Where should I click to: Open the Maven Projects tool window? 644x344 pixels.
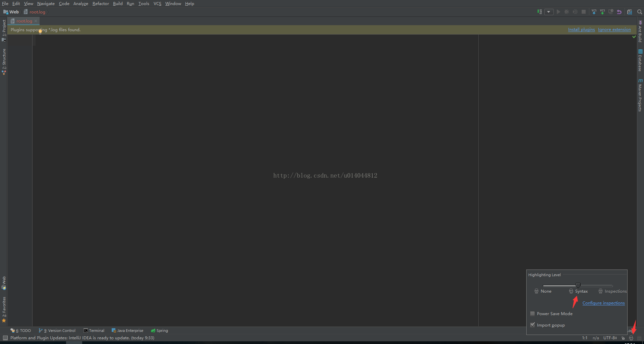coord(640,95)
